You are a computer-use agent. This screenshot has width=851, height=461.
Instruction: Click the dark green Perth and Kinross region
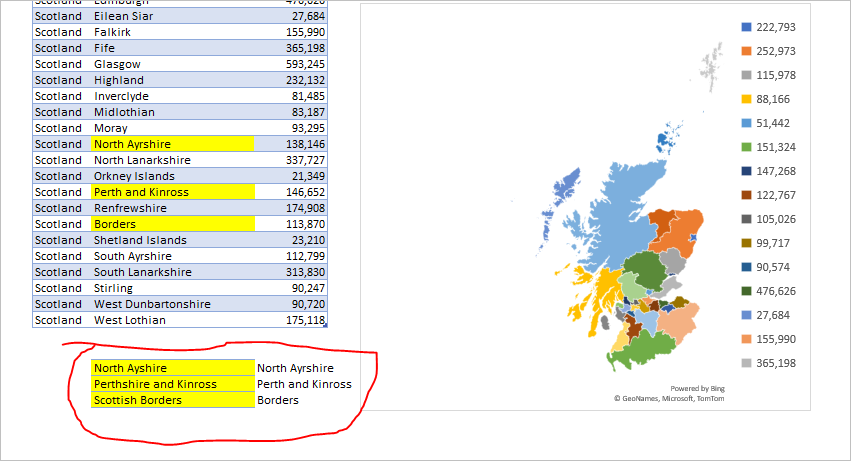point(646,270)
